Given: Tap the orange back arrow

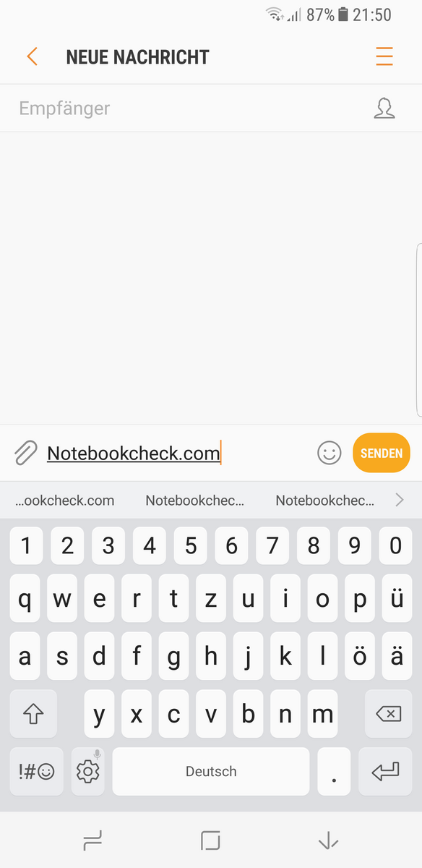Looking at the screenshot, I should [x=32, y=56].
